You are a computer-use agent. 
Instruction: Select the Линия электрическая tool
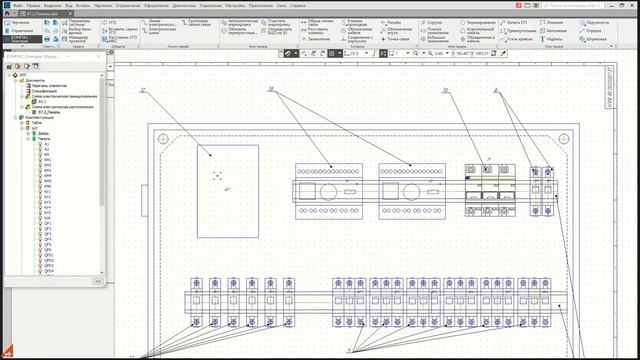tap(159, 22)
